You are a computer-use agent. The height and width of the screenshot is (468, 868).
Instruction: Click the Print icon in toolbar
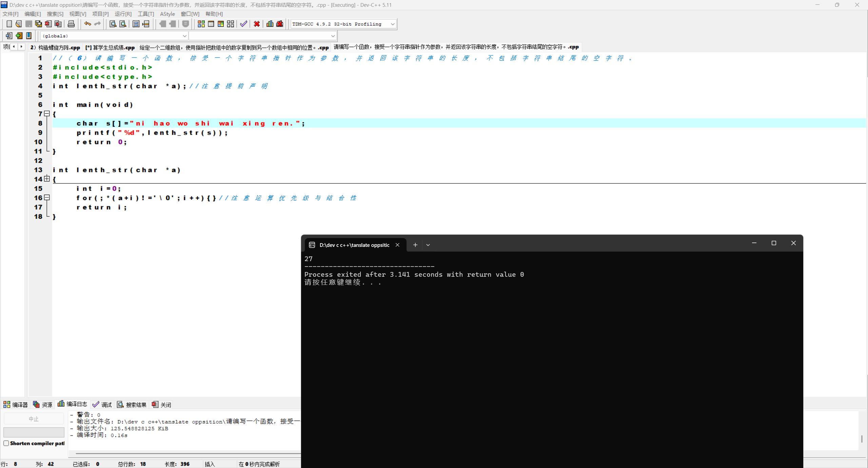point(71,24)
